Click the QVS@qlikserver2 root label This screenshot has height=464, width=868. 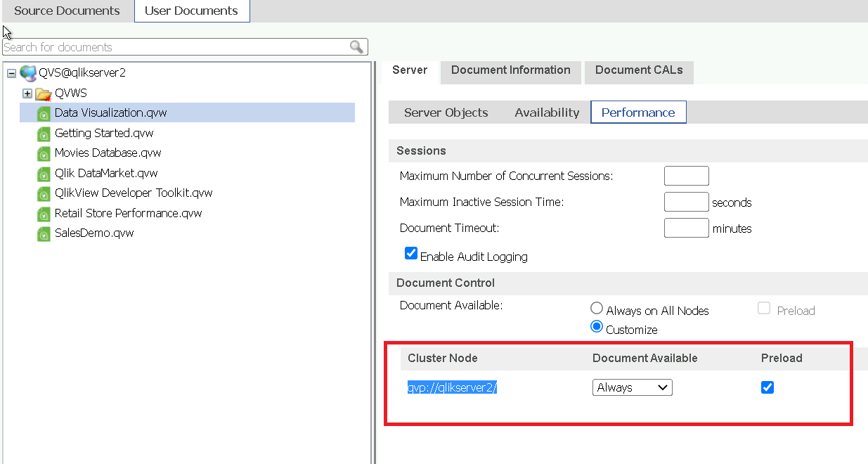click(x=82, y=72)
